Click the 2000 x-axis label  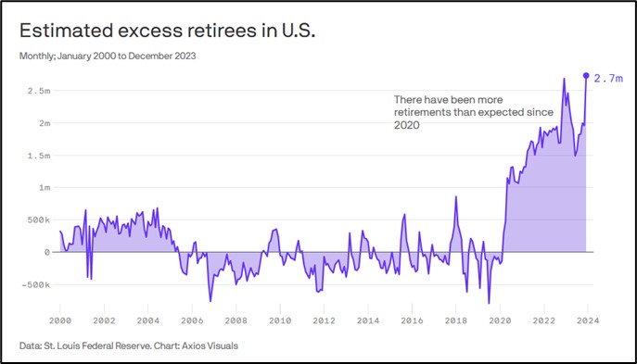(60, 320)
